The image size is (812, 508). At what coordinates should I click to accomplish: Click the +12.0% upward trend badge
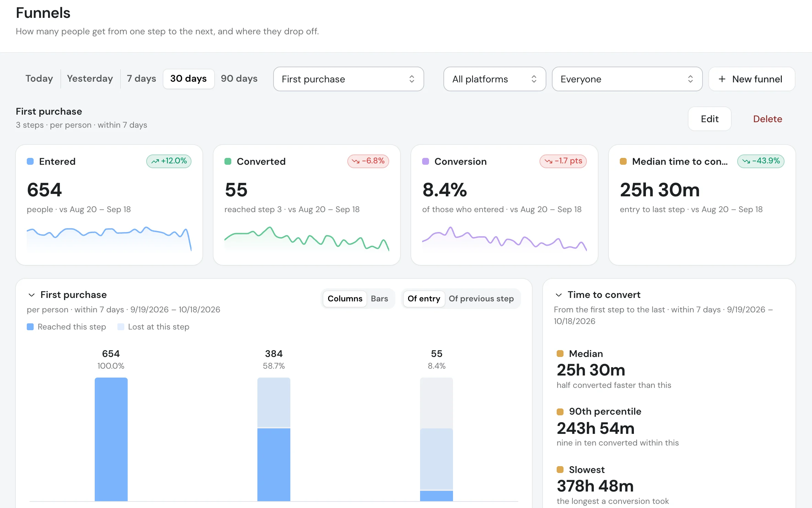[169, 161]
